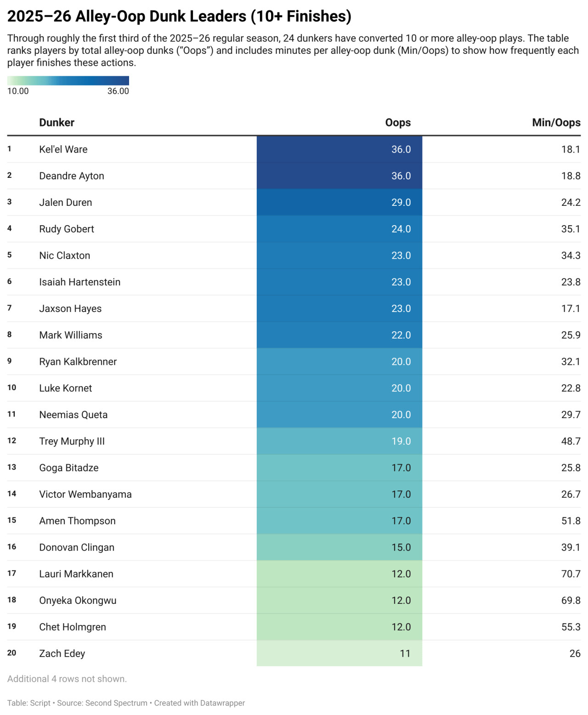The image size is (588, 715).
Task: Click Nic Claxton's Min/Oops value 34.3
Action: [571, 255]
